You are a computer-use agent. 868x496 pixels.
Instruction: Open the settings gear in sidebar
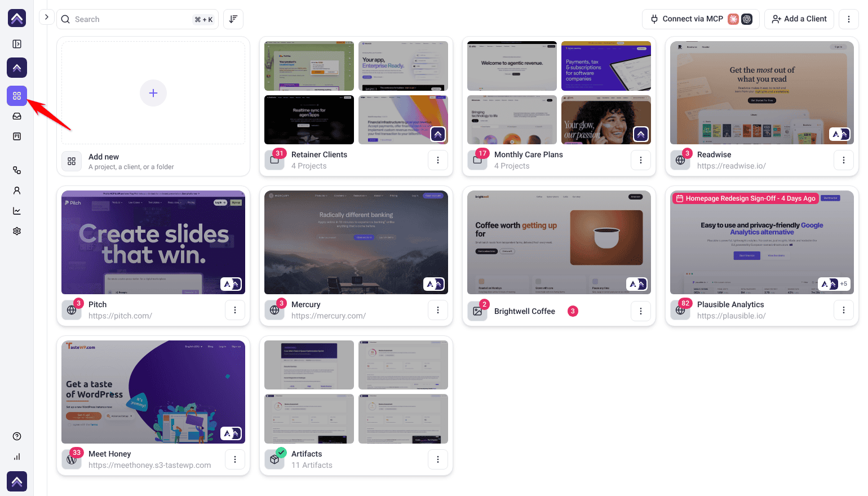coord(17,231)
